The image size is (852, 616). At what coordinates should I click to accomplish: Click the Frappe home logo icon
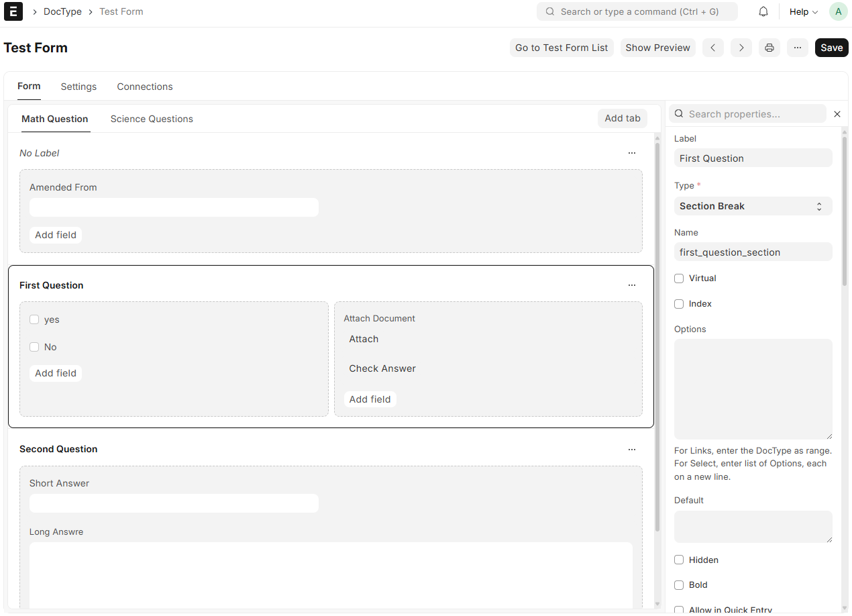[x=13, y=11]
